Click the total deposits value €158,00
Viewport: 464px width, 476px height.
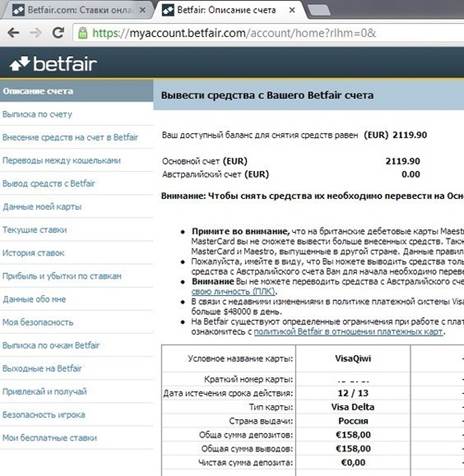point(353,435)
